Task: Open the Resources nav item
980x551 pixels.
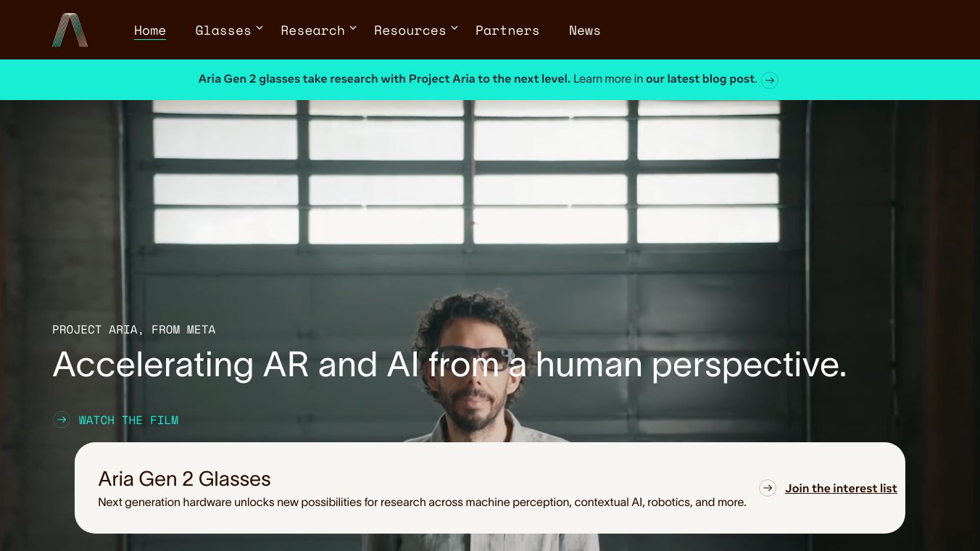Action: point(410,30)
